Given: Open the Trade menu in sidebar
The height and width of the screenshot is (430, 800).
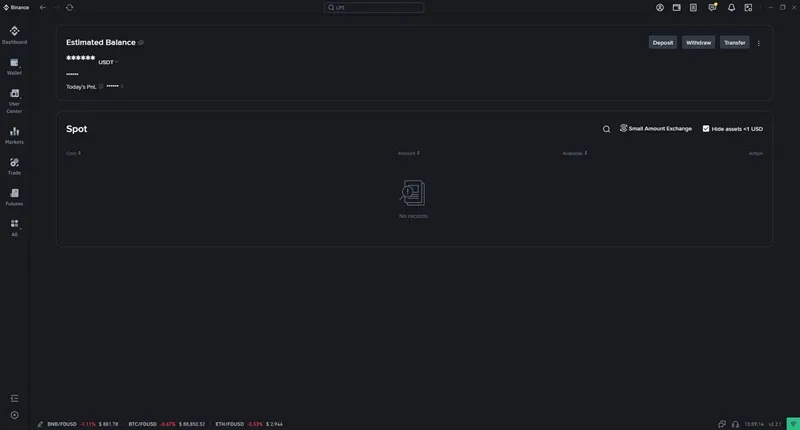Looking at the screenshot, I should [x=14, y=166].
